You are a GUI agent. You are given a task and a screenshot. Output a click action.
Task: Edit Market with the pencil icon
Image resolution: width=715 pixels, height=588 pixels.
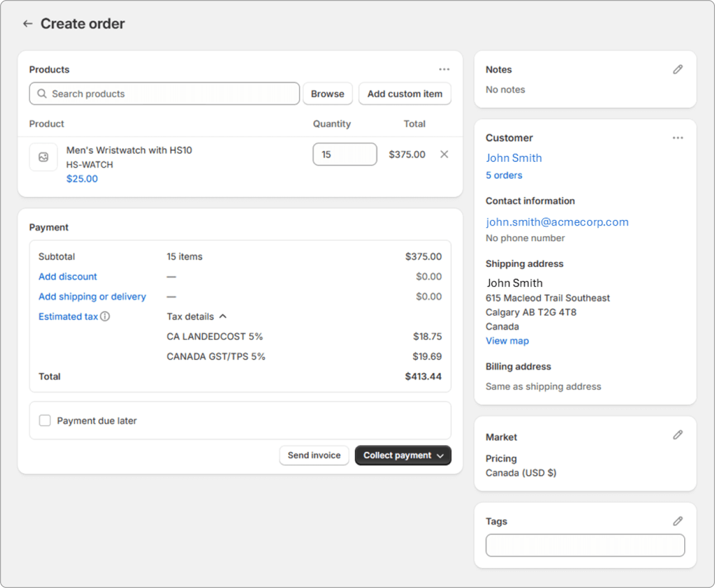coord(678,434)
